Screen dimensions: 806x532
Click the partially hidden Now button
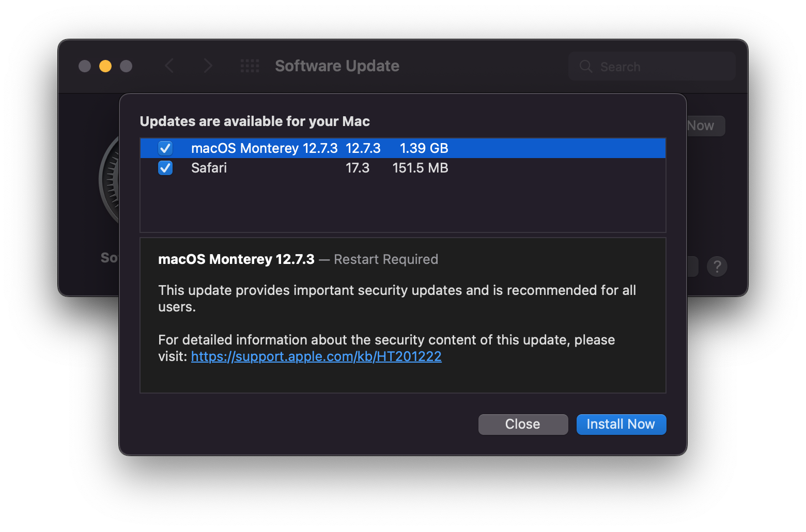(705, 126)
